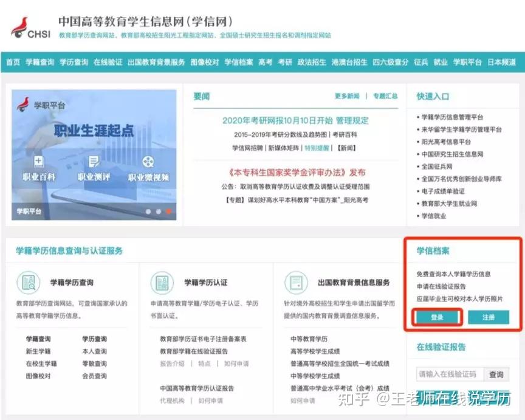Click the 代理机构 link
The image size is (525, 420).
pyautogui.click(x=172, y=401)
